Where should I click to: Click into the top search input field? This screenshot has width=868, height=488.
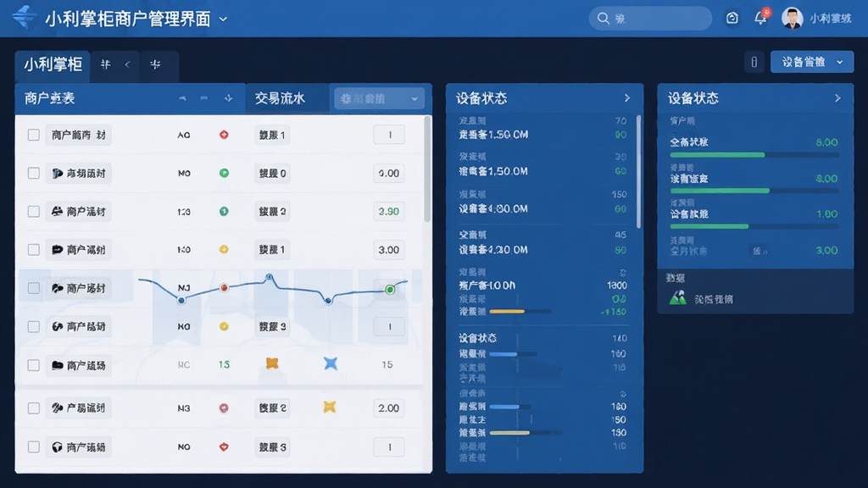650,19
